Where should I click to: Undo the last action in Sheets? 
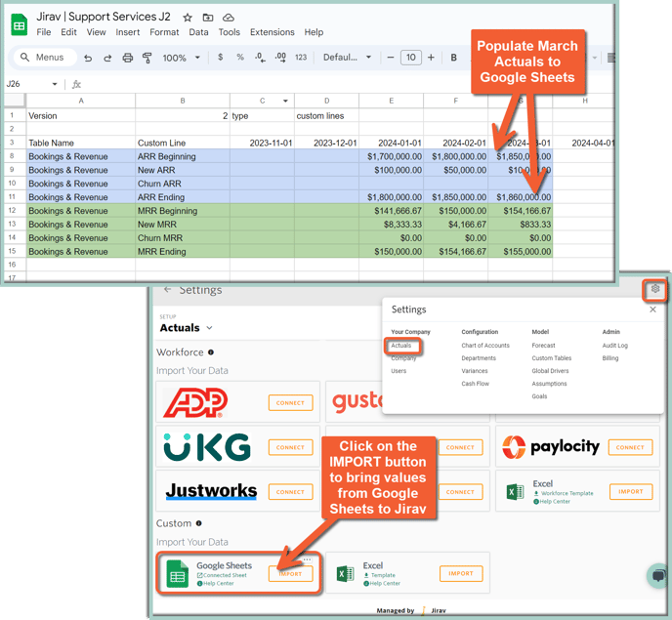coord(88,58)
